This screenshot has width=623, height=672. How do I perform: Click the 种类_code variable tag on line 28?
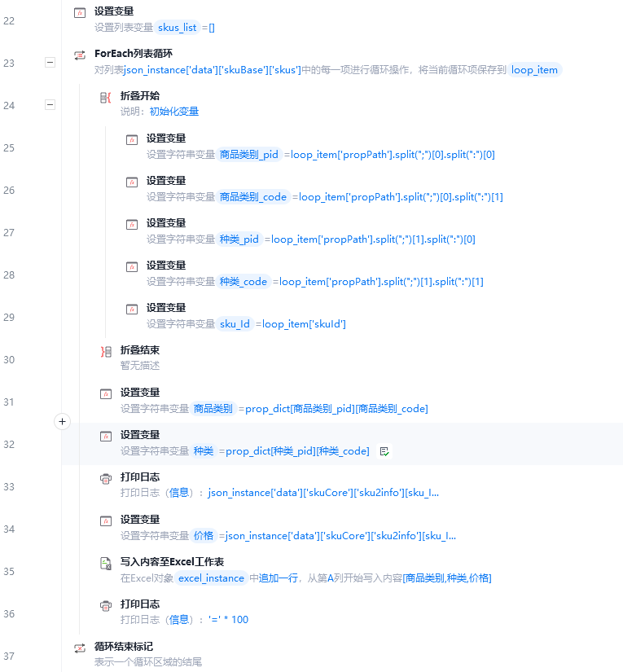[243, 282]
